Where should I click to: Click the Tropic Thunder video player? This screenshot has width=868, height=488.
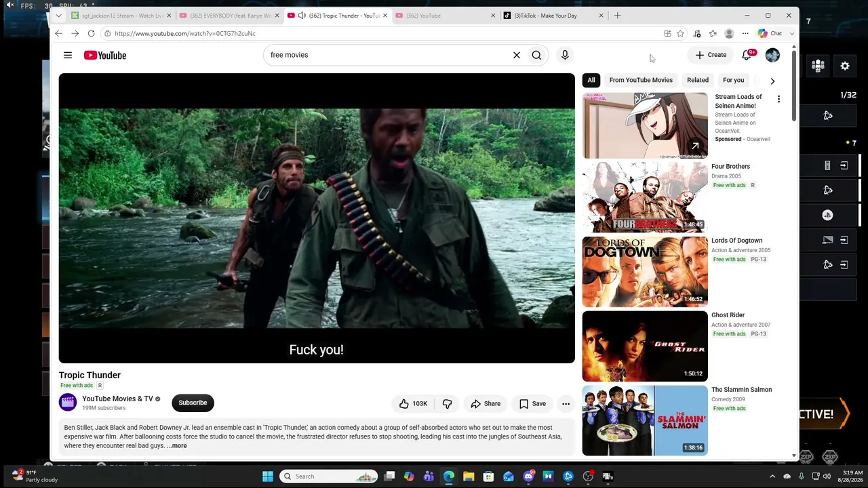click(x=317, y=218)
